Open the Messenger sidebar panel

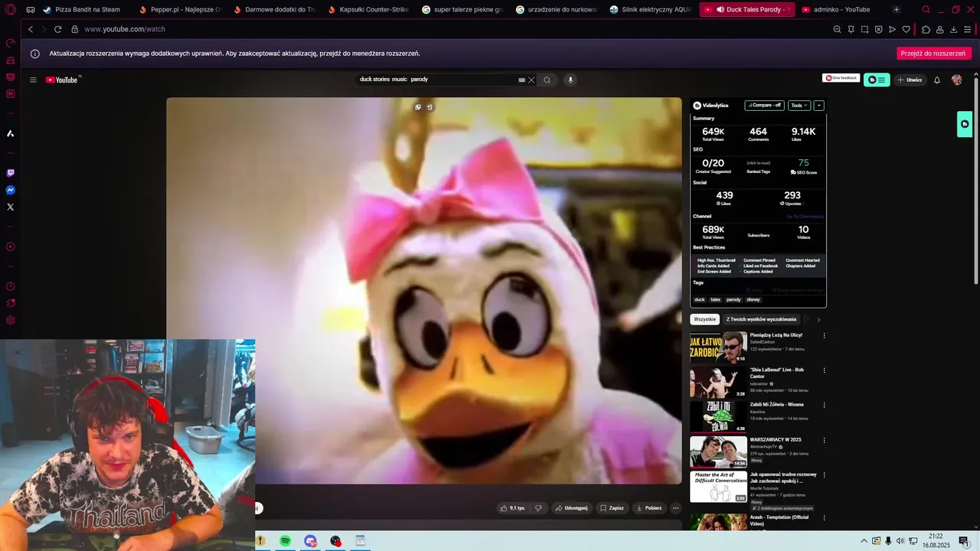tap(10, 190)
